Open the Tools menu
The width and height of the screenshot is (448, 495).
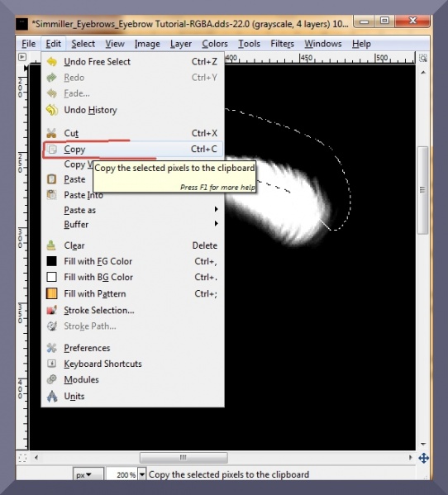pos(249,44)
